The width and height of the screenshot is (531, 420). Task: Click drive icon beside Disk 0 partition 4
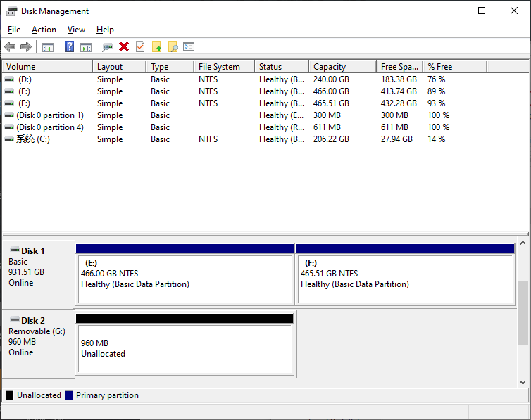point(9,127)
